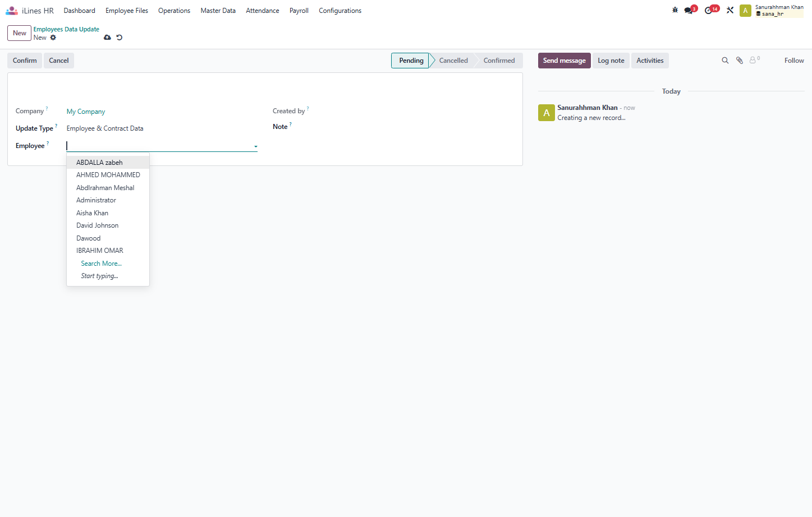812x517 pixels.
Task: Open the Attendance menu
Action: click(263, 11)
